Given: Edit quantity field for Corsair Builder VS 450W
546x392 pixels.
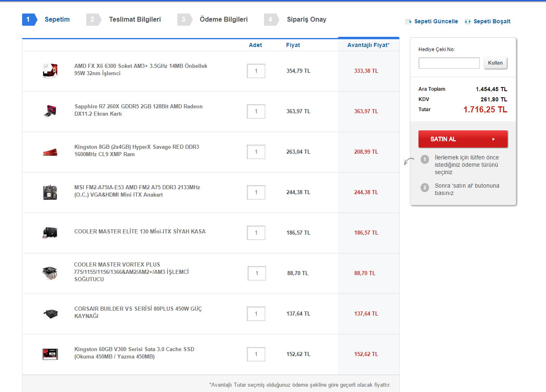Looking at the screenshot, I should tap(256, 314).
